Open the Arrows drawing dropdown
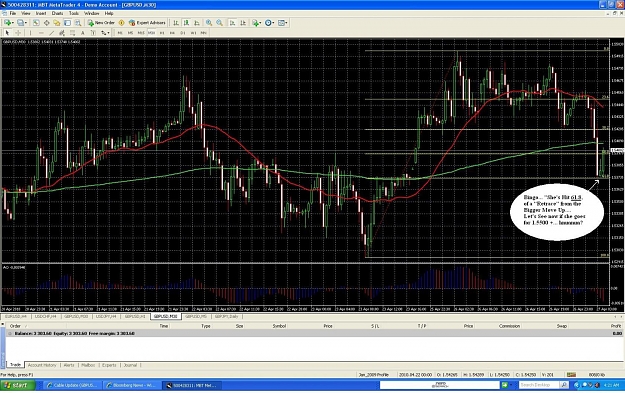This screenshot has height=393, width=625. point(105,33)
